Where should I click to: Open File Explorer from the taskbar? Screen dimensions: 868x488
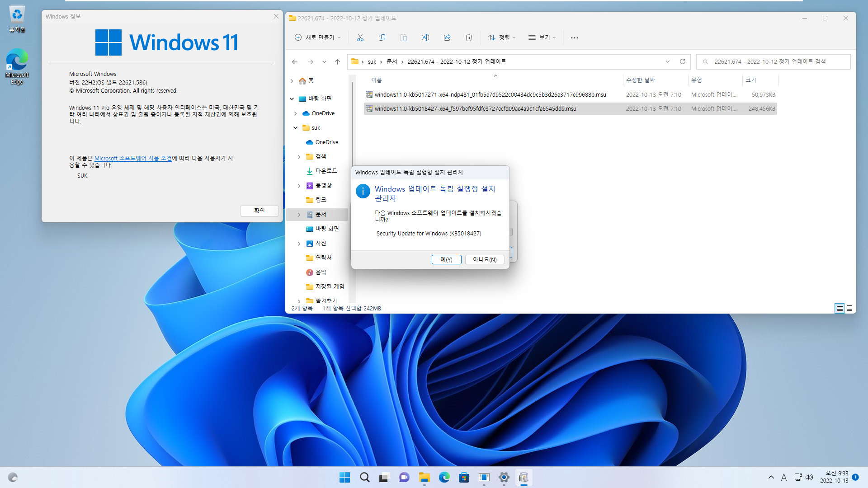point(424,477)
